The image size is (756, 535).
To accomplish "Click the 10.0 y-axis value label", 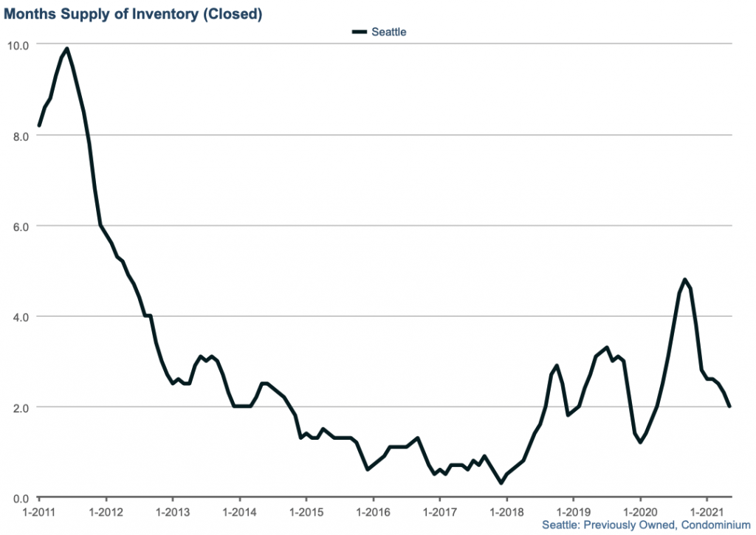I will click(18, 44).
